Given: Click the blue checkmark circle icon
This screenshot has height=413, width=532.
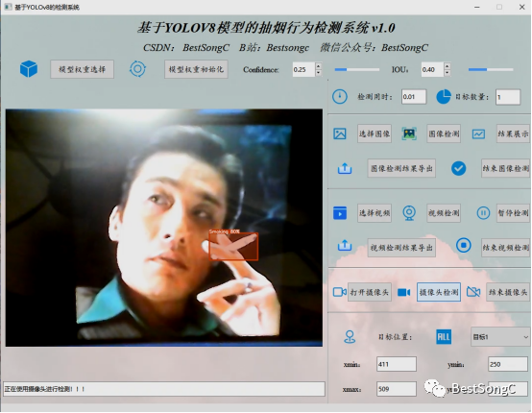Looking at the screenshot, I should [x=458, y=168].
